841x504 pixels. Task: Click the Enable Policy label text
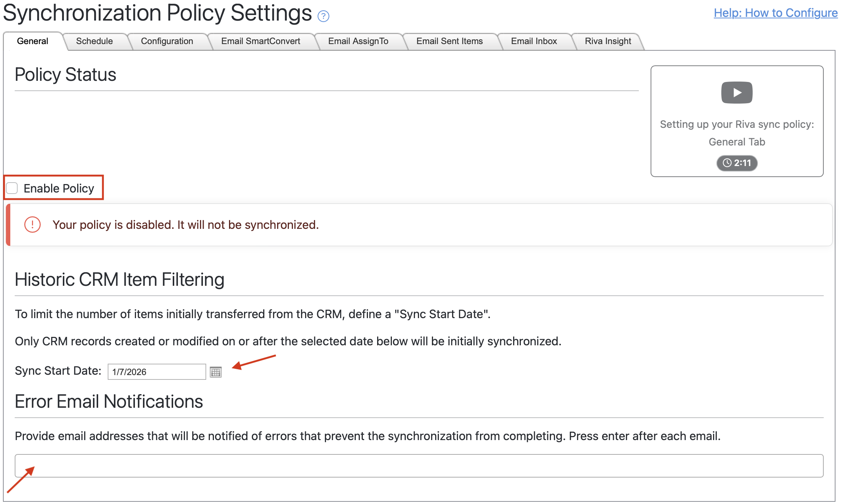59,188
